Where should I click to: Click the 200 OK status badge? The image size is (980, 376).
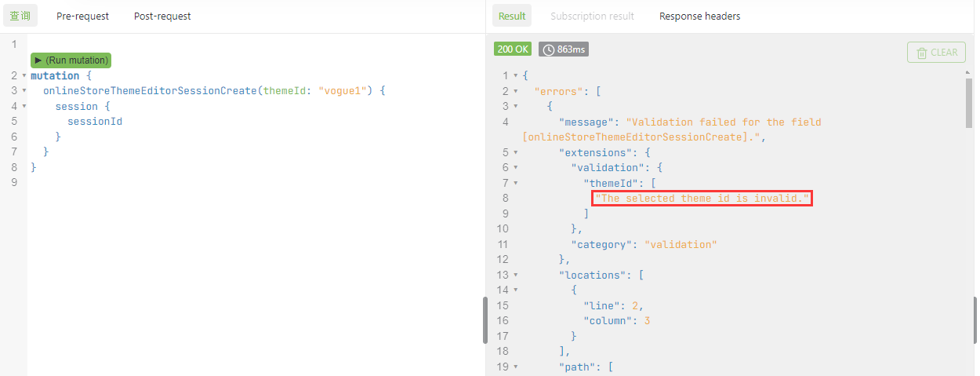tap(513, 49)
